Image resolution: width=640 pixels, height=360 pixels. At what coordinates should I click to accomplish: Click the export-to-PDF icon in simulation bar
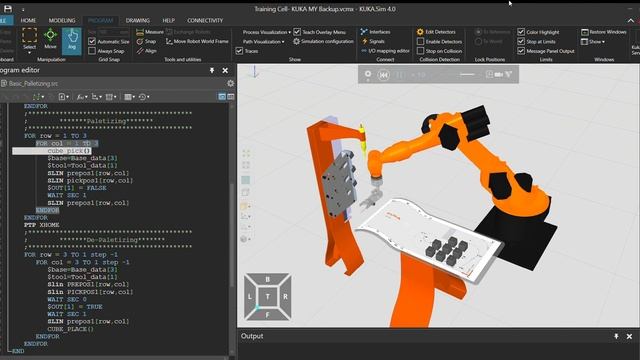pos(509,74)
